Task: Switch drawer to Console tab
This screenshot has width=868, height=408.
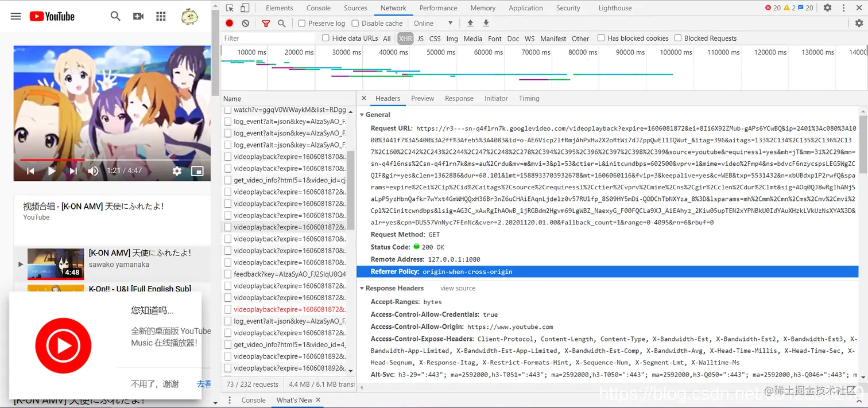Action: [253, 400]
